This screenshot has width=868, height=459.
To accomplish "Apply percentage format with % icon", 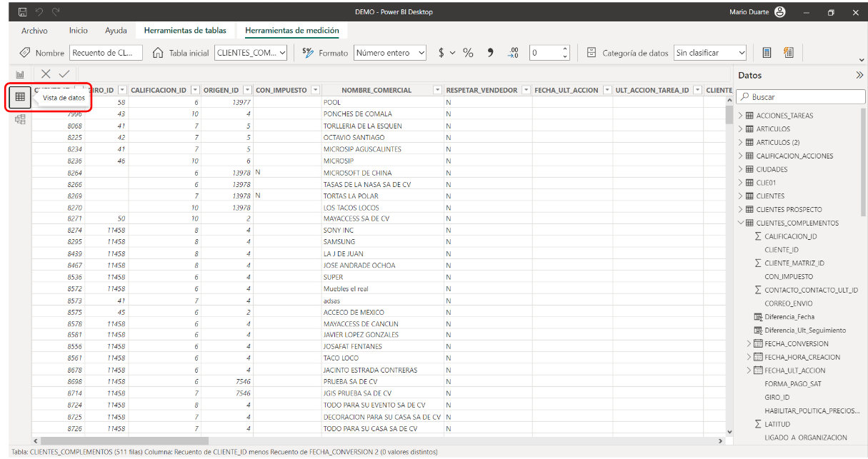I will tap(469, 53).
